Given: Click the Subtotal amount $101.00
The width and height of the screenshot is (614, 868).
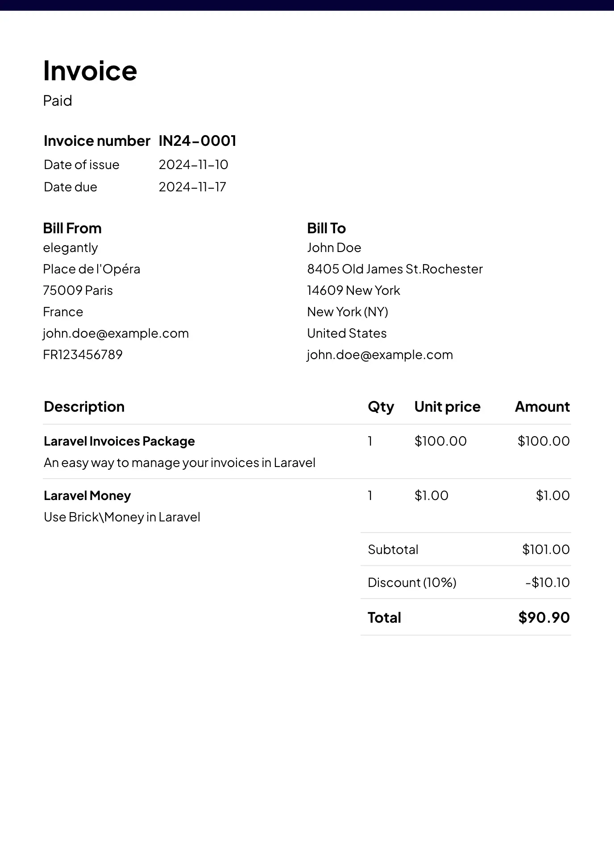Looking at the screenshot, I should [x=546, y=550].
